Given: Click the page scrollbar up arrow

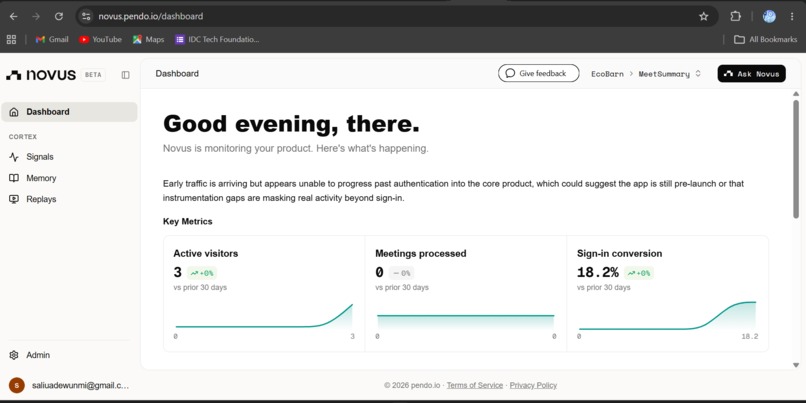Looking at the screenshot, I should tap(796, 94).
